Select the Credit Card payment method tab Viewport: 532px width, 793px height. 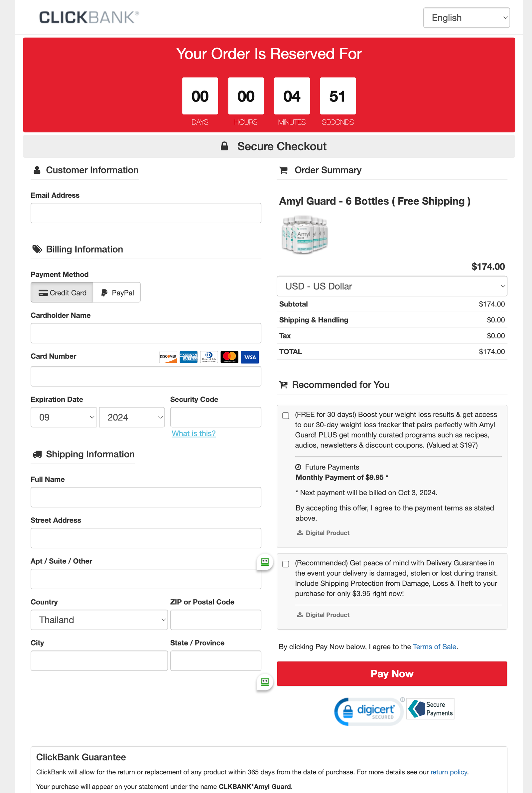pos(62,293)
